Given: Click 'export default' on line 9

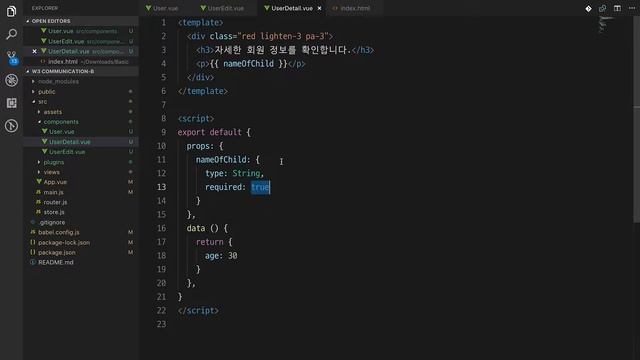Looking at the screenshot, I should (x=209, y=132).
